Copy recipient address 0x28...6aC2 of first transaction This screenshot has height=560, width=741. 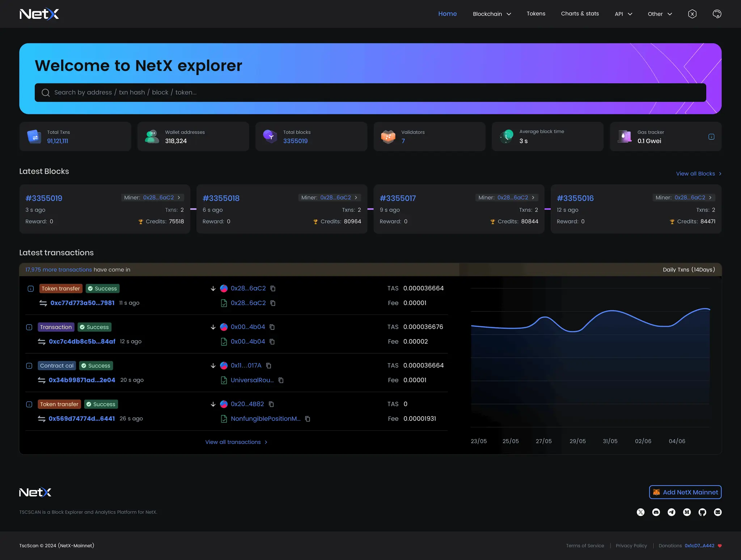[x=273, y=303]
